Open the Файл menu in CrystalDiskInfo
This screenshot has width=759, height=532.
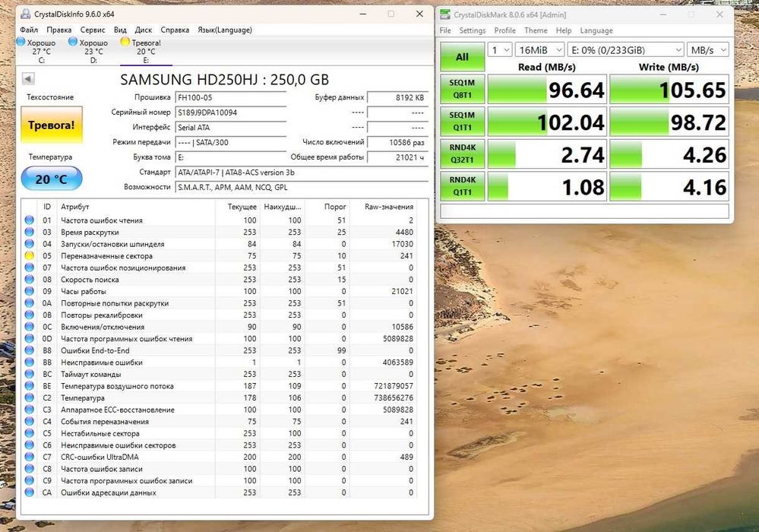(29, 30)
